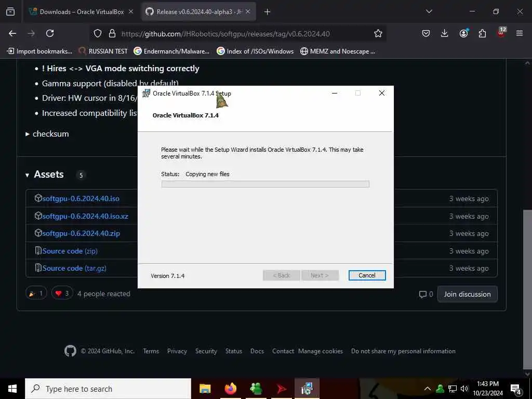Open the tracking protection shield icon
The width and height of the screenshot is (532, 399).
click(x=98, y=33)
